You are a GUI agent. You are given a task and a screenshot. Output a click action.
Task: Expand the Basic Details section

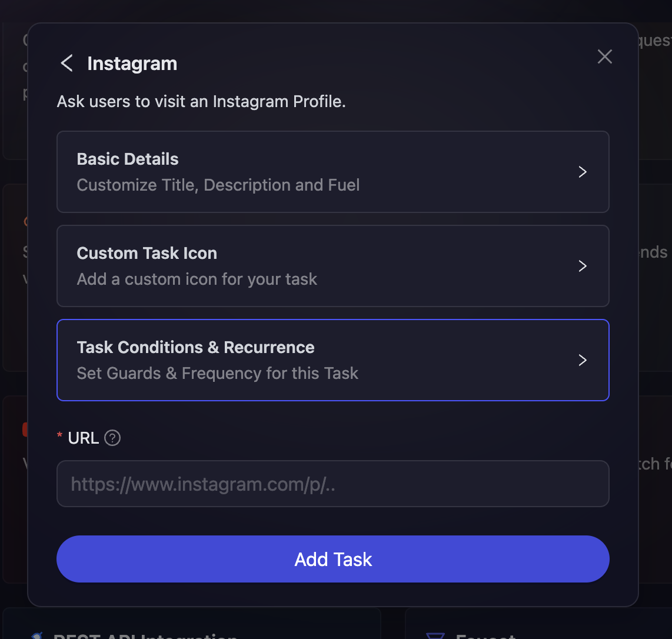(333, 172)
